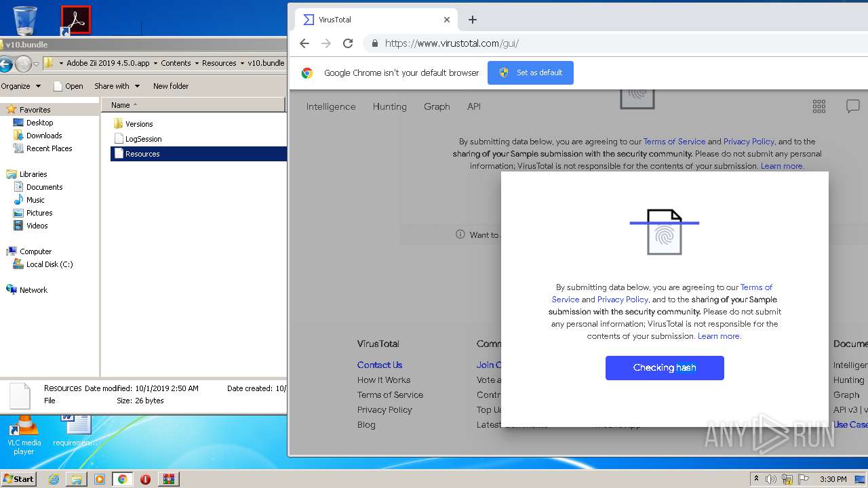Go back in Explorer window

pyautogui.click(x=5, y=64)
